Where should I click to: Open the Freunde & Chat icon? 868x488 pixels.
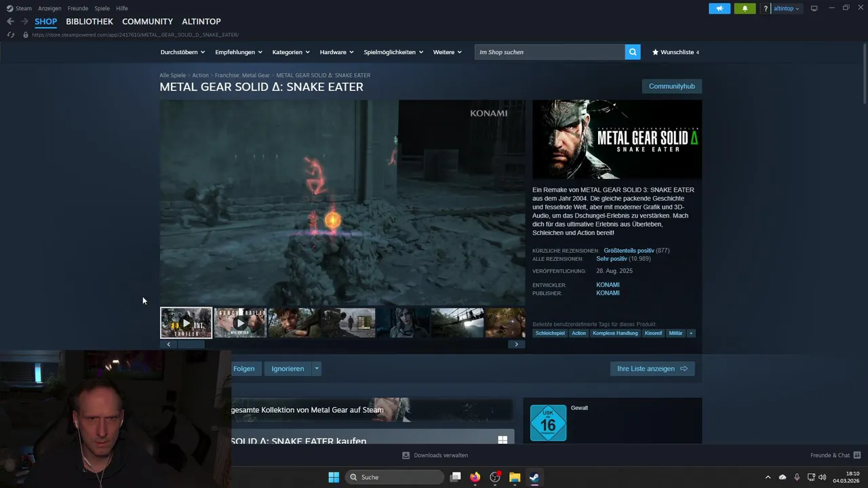tap(857, 455)
